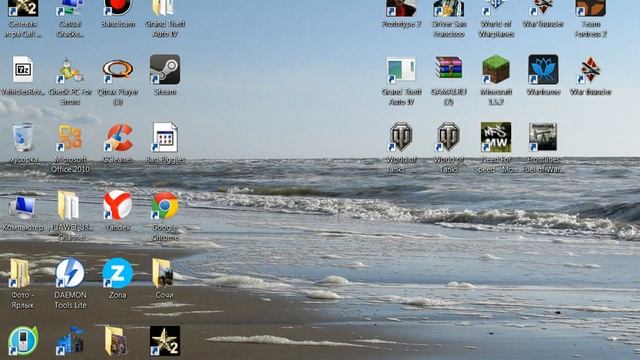
Task: Click Grand Theft Auto IV shortcut beside GAMAI.RU
Action: click(401, 70)
